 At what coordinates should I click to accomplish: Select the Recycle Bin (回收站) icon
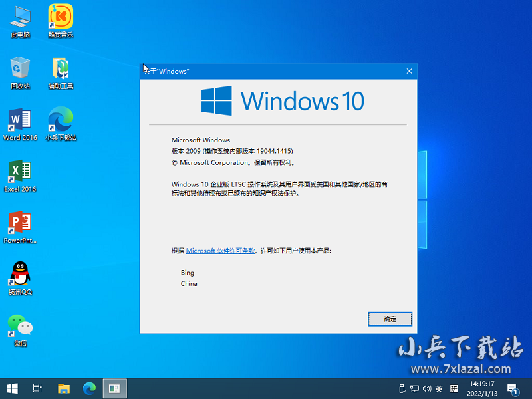tap(20, 73)
